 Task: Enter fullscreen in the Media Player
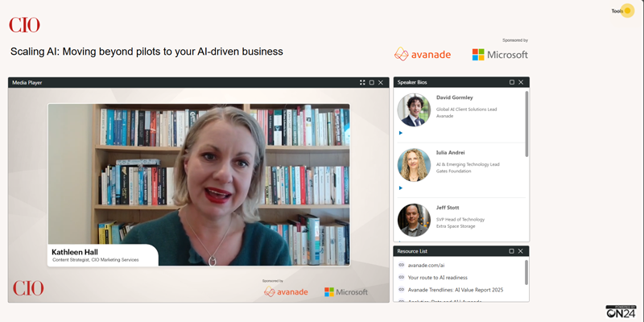point(362,82)
